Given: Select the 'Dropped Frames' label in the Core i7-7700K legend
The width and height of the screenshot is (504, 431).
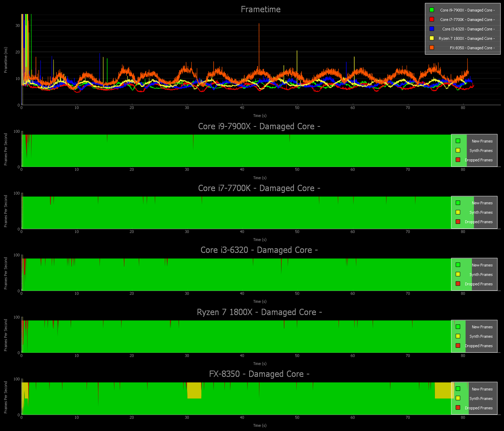Looking at the screenshot, I should coord(479,222).
